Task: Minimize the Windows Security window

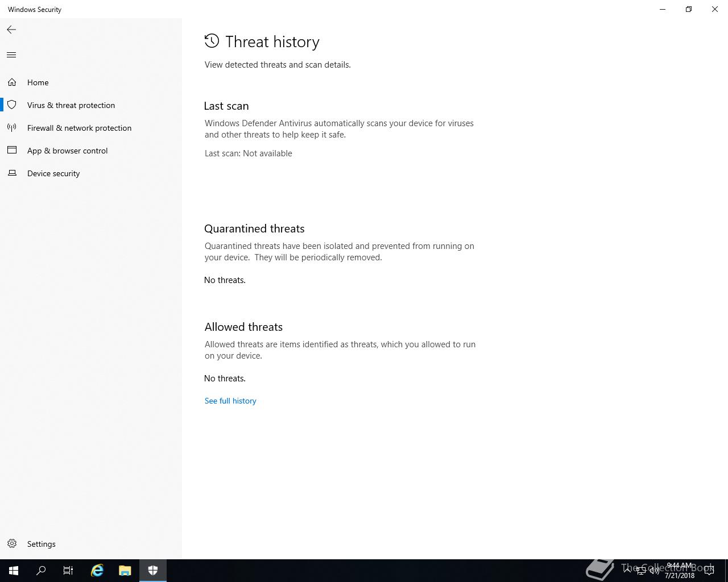Action: 663,9
